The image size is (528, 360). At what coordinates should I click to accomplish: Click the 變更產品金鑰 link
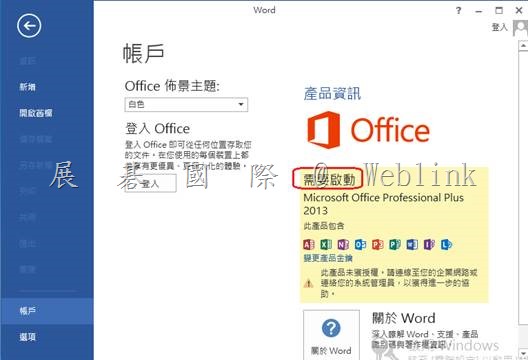pyautogui.click(x=328, y=258)
